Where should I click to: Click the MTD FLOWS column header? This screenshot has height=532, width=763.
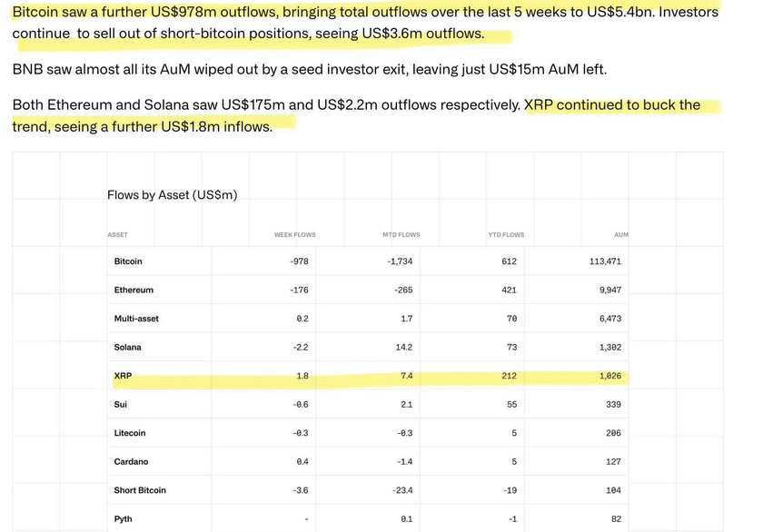pyautogui.click(x=401, y=235)
